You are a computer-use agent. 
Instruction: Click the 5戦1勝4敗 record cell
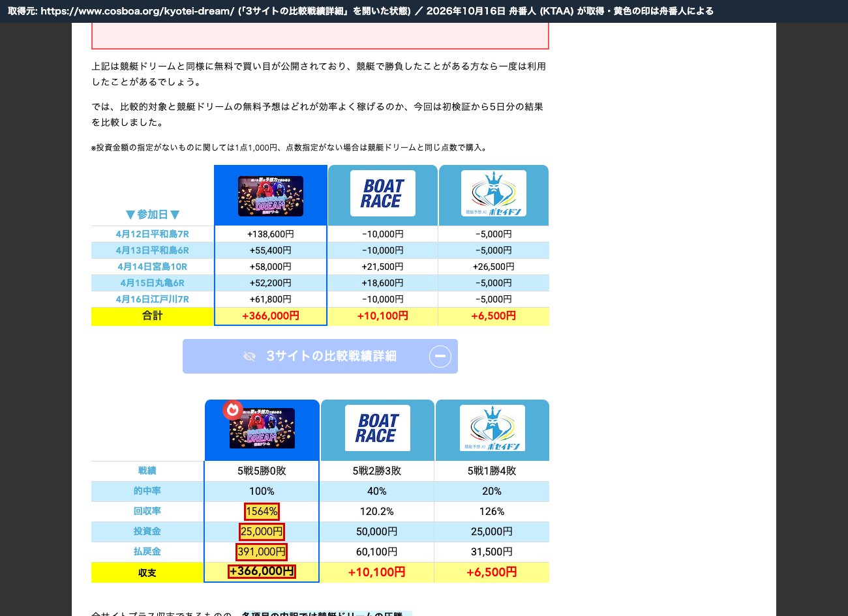point(492,471)
